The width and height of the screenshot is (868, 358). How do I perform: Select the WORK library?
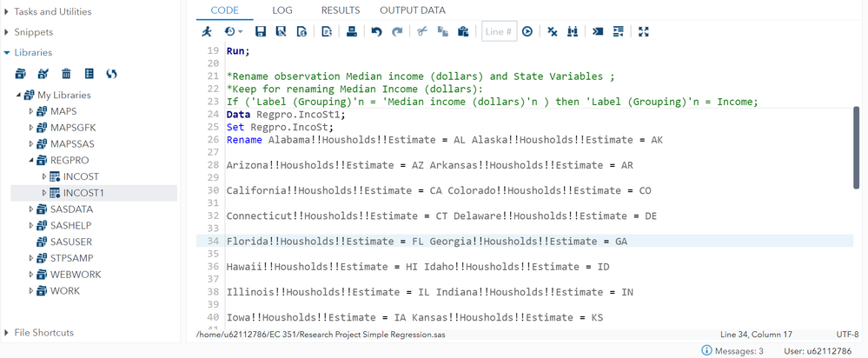(x=65, y=290)
